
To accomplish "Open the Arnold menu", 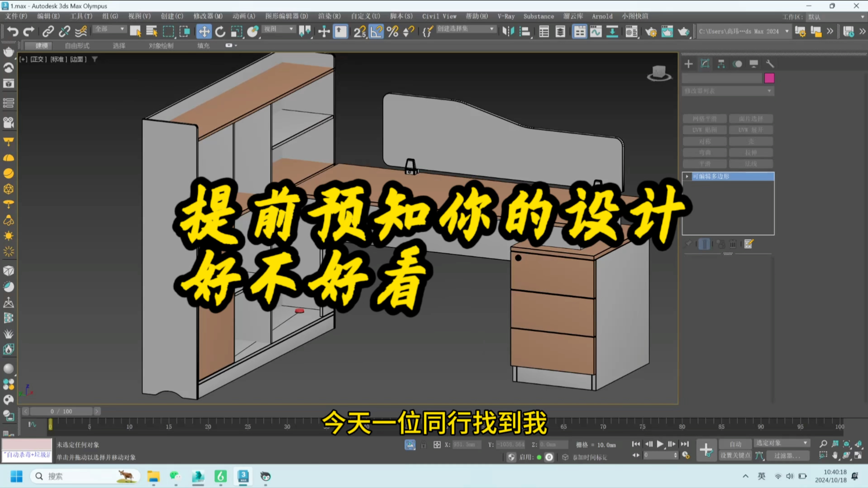I will click(x=602, y=16).
